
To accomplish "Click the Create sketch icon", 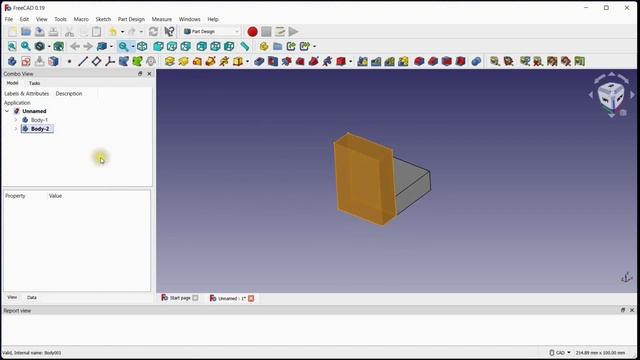I will click(26, 61).
